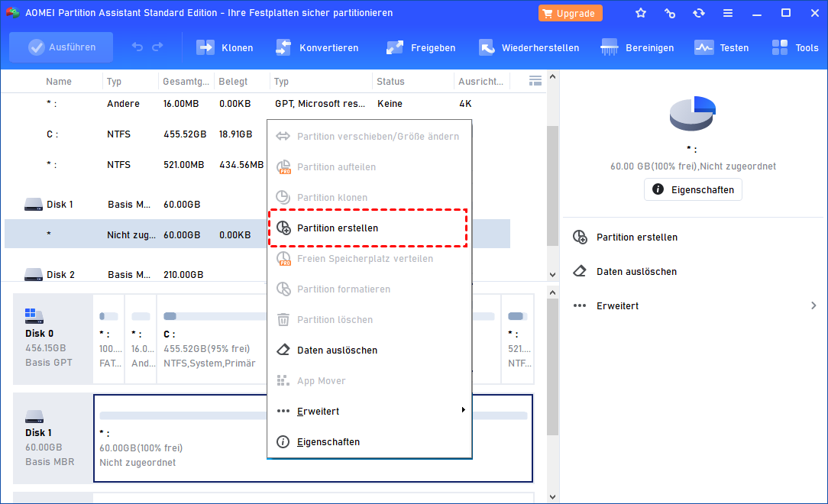
Task: Select the Disk 1 row in partition list
Action: (257, 204)
